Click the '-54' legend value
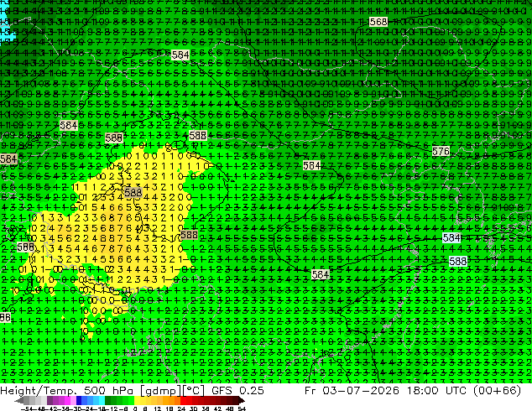 pyautogui.click(x=27, y=408)
